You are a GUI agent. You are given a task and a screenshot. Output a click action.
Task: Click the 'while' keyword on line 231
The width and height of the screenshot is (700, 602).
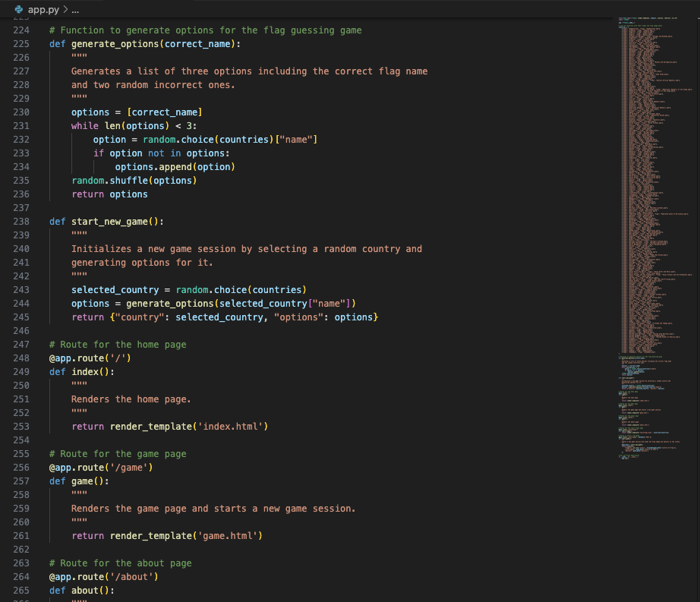85,126
